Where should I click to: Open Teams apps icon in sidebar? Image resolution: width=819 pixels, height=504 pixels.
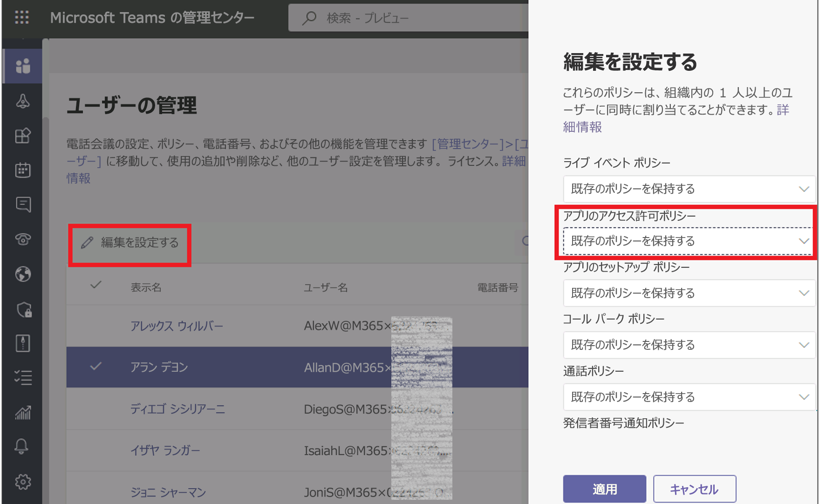(23, 136)
